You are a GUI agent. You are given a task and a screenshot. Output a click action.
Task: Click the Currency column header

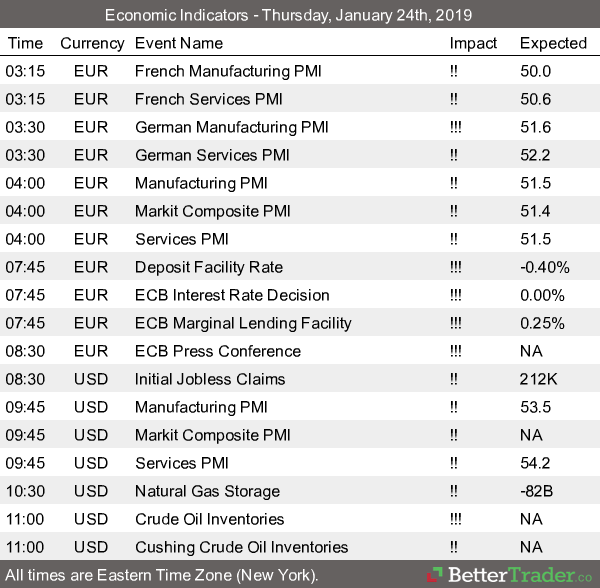92,43
